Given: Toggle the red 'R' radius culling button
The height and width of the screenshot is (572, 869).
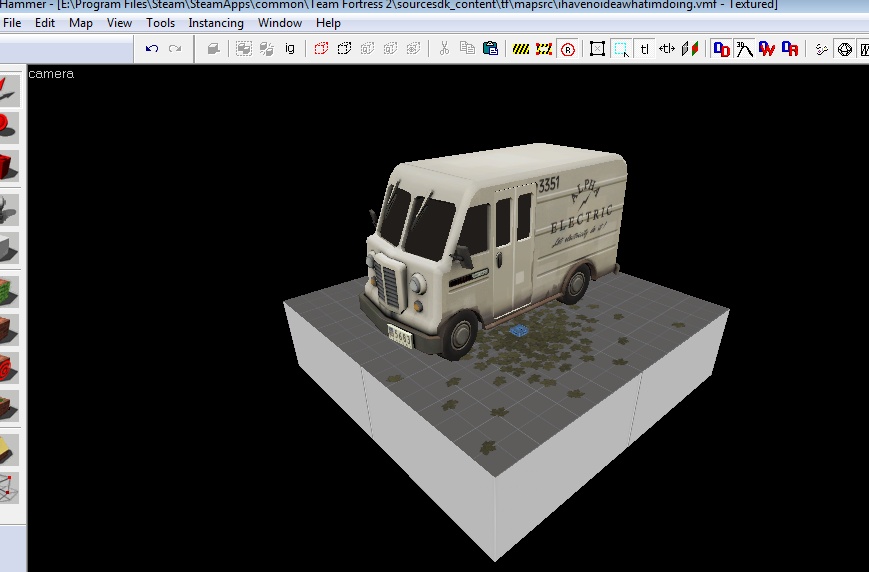Looking at the screenshot, I should point(568,49).
